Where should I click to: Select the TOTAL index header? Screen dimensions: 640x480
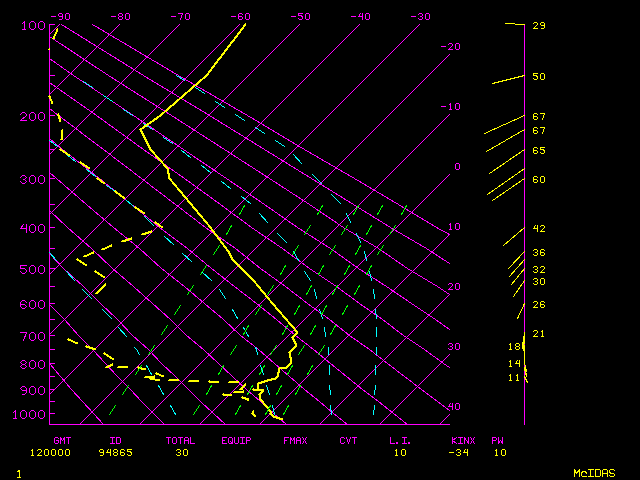181,440
